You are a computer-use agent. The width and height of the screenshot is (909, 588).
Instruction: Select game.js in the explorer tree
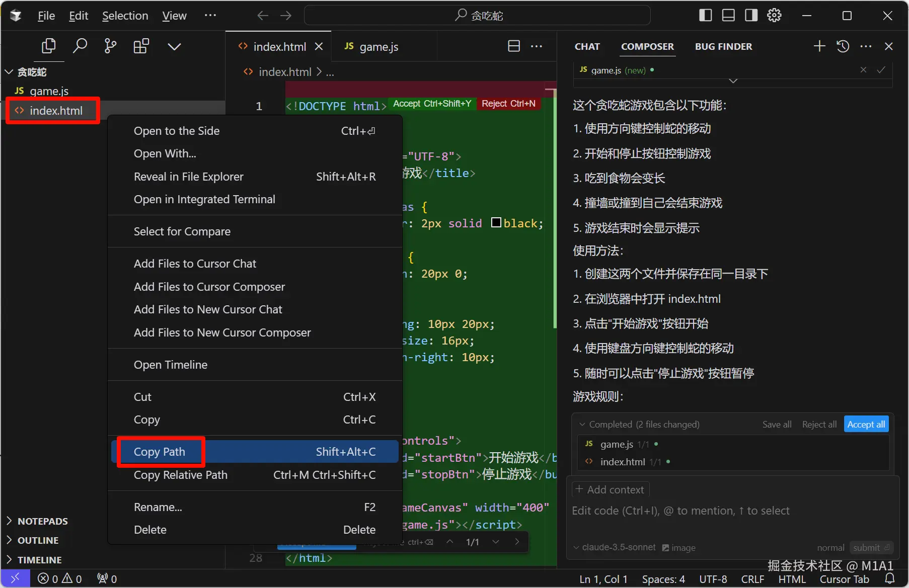pyautogui.click(x=49, y=91)
